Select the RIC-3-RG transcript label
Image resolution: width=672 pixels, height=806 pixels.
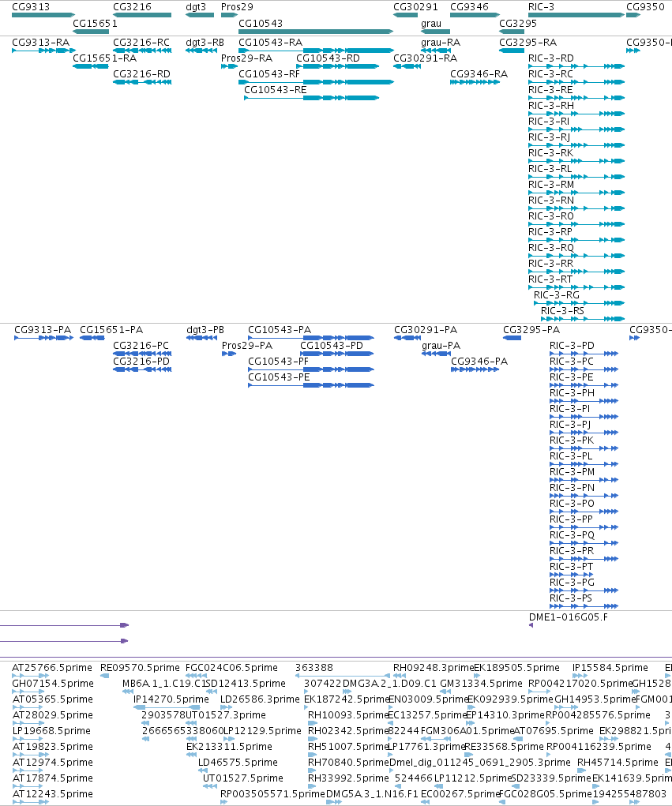tap(557, 294)
